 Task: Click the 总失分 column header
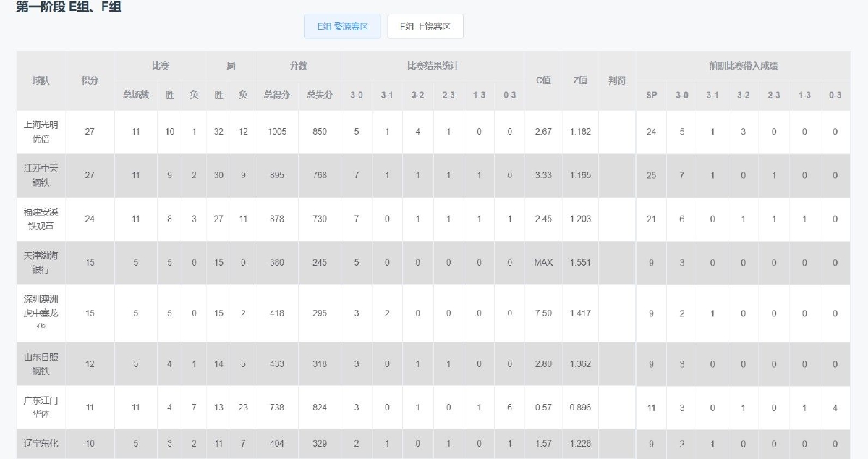[319, 95]
